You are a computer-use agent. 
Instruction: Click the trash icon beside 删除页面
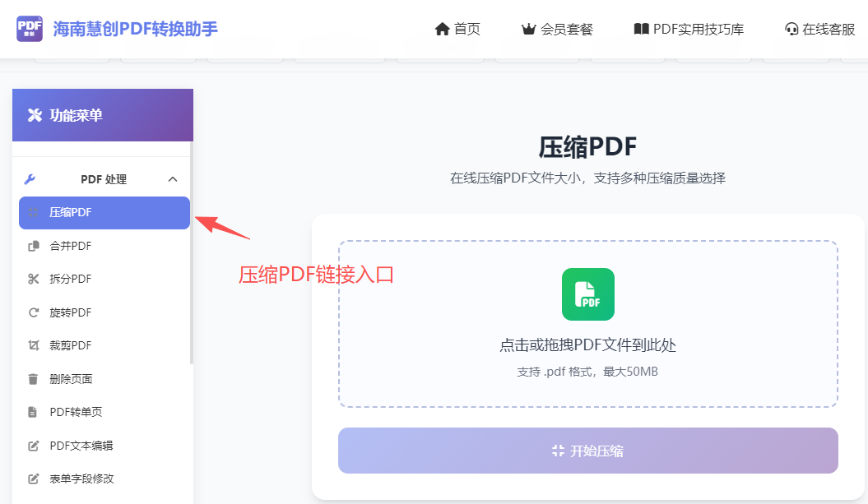coord(33,379)
